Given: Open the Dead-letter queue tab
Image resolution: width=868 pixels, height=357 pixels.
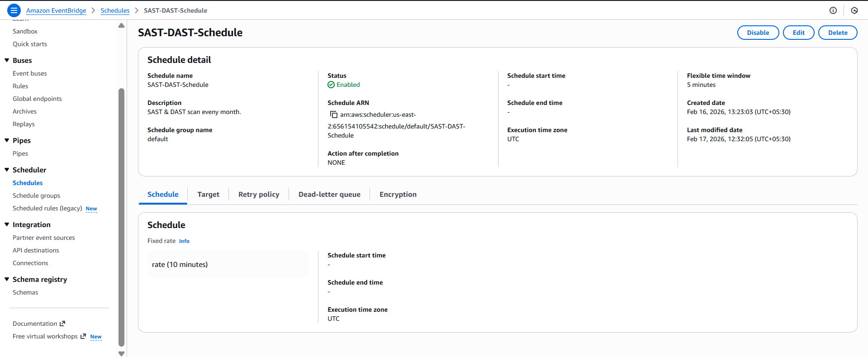Looking at the screenshot, I should (329, 194).
